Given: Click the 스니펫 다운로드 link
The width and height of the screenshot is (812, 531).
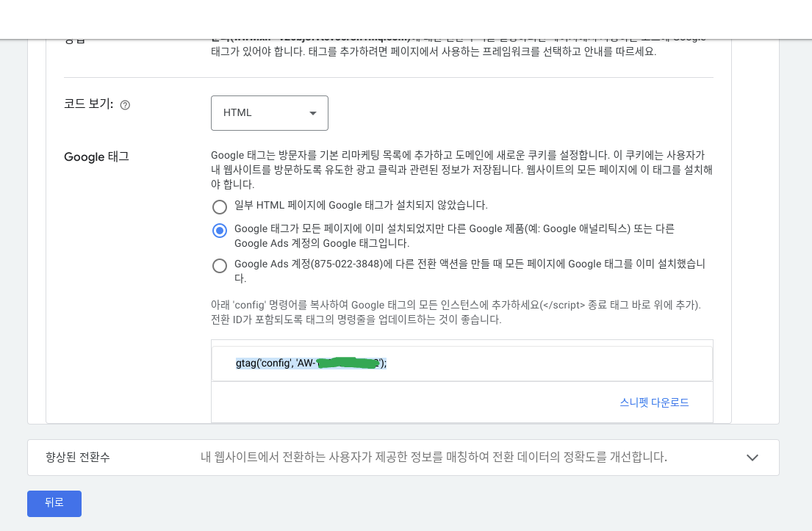Looking at the screenshot, I should pyautogui.click(x=654, y=402).
